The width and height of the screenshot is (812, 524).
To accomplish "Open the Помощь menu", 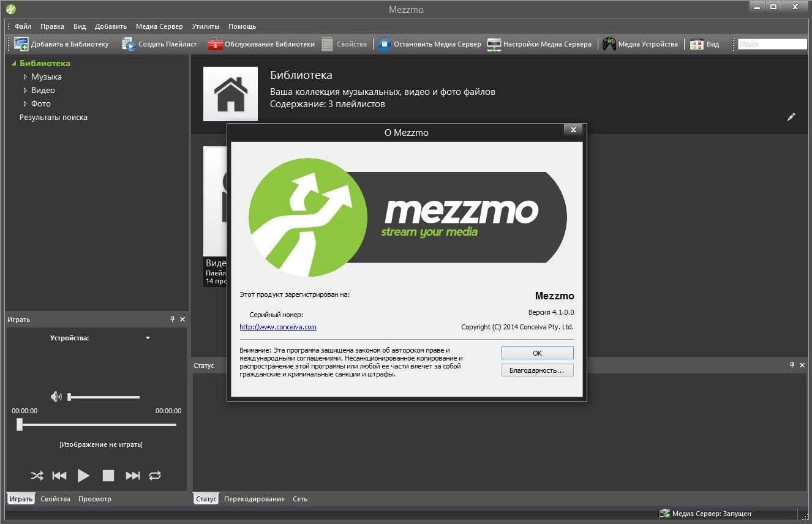I will (x=242, y=26).
